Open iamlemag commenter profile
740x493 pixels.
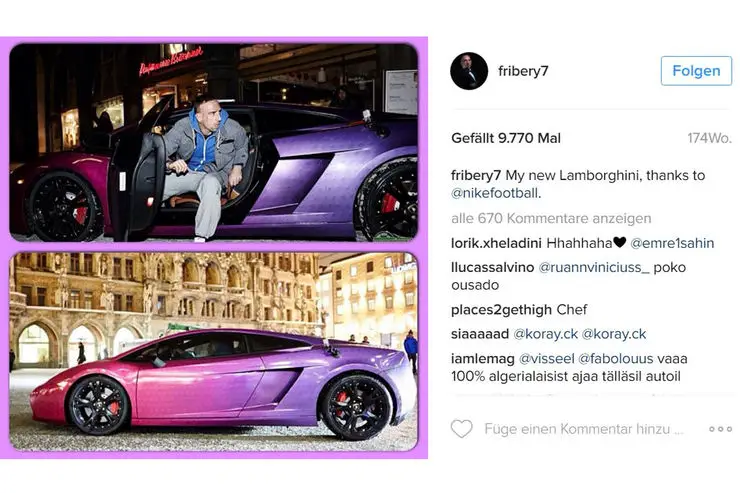point(482,359)
